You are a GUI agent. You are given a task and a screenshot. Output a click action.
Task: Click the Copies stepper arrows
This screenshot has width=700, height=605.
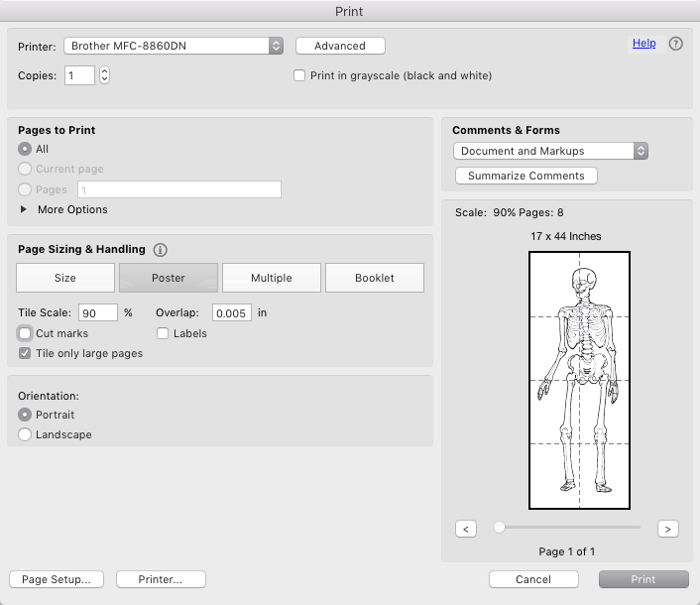[104, 75]
